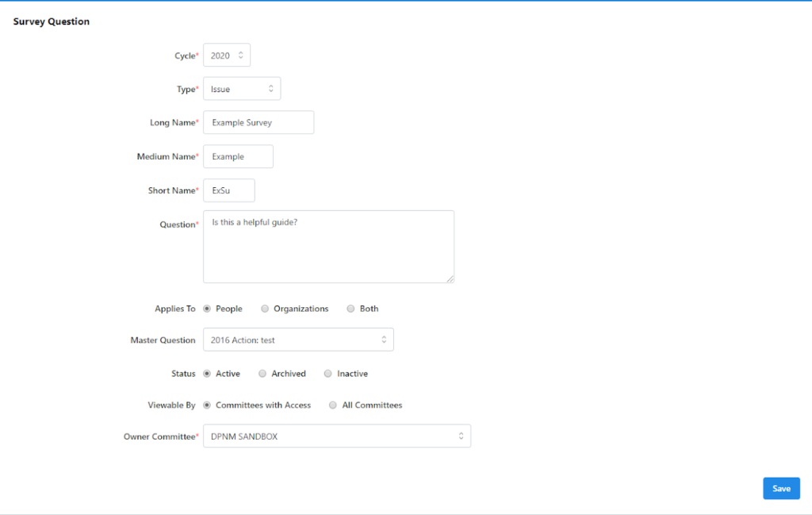Open the Master Question dropdown
812x515 pixels.
(x=298, y=340)
